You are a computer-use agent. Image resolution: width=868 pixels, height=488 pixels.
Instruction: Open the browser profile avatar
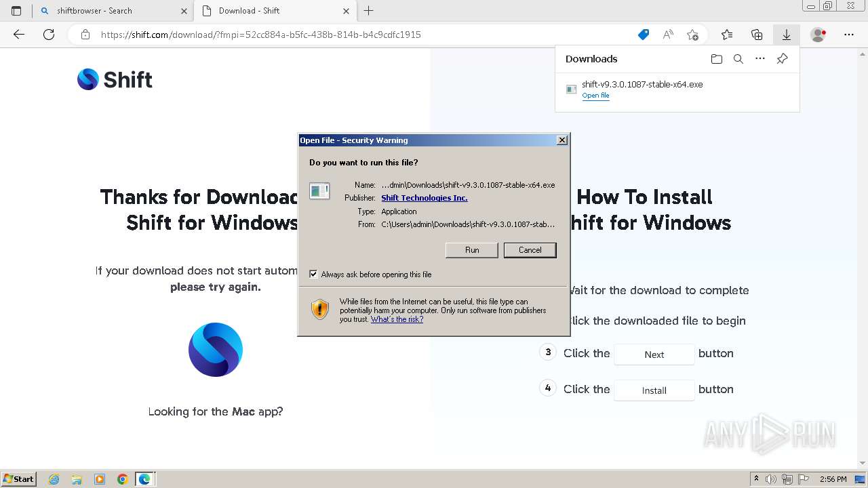point(818,35)
